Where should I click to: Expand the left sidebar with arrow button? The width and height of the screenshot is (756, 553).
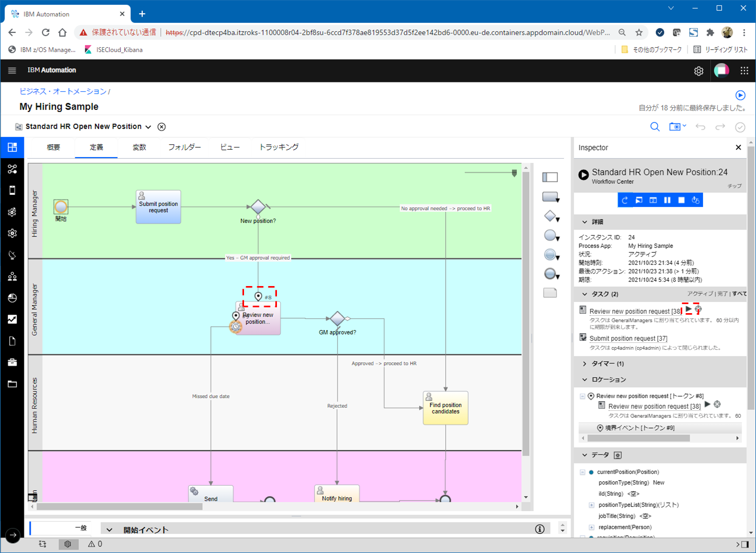(x=13, y=535)
